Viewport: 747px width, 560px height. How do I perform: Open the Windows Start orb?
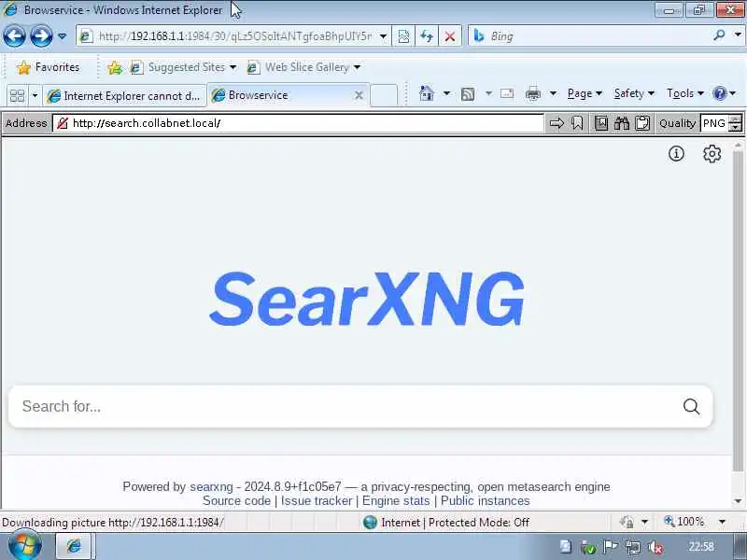tap(25, 545)
